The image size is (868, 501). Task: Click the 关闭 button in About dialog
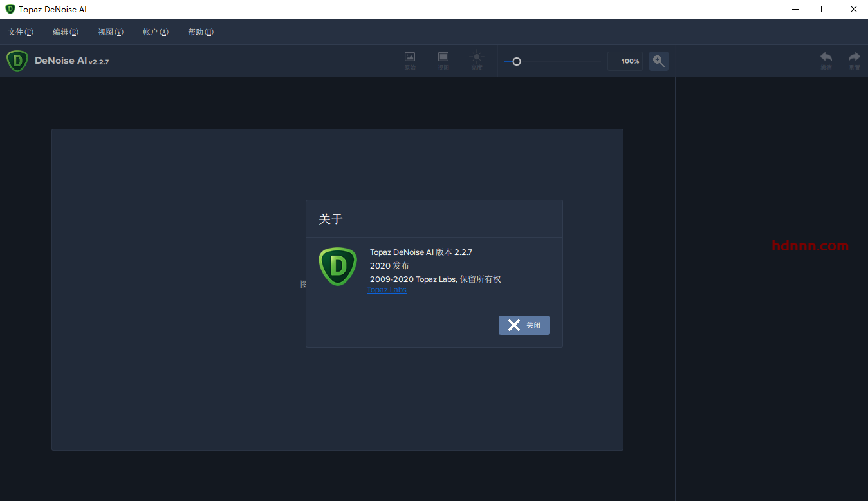point(524,325)
